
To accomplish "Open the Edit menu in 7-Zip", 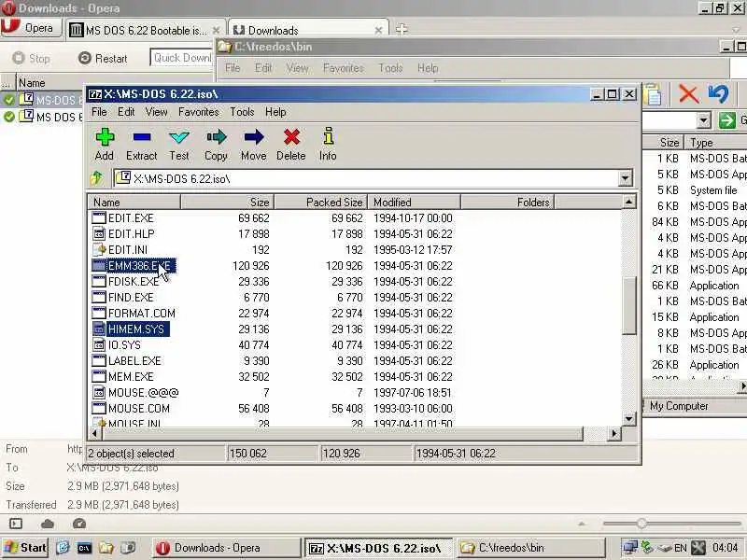I will click(x=126, y=112).
